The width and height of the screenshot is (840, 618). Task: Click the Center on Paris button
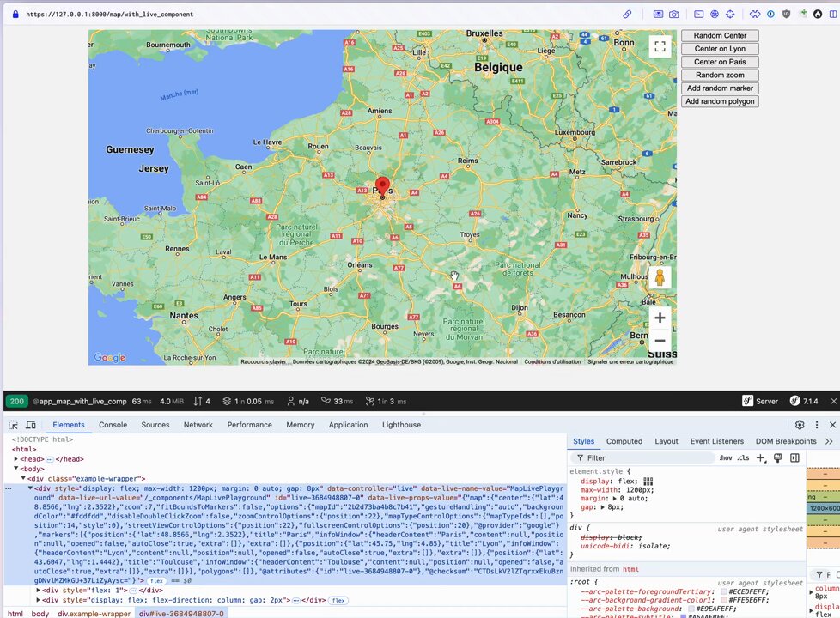coord(720,62)
